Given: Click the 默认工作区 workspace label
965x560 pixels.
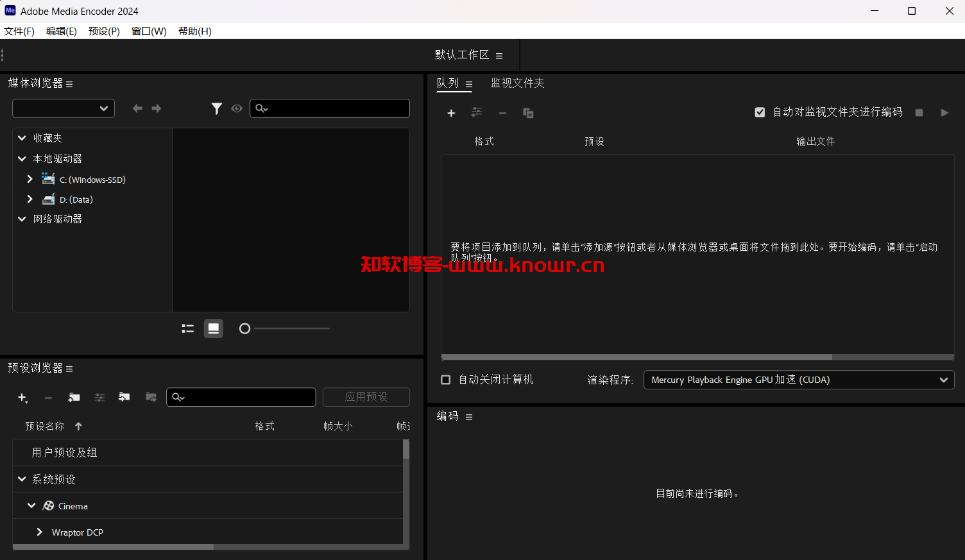Looking at the screenshot, I should point(462,55).
